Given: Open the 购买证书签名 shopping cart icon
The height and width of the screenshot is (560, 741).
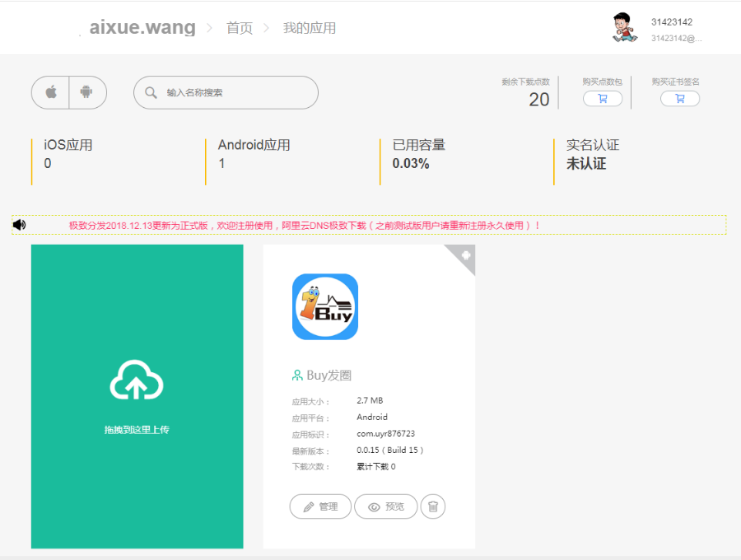Looking at the screenshot, I should (x=679, y=98).
